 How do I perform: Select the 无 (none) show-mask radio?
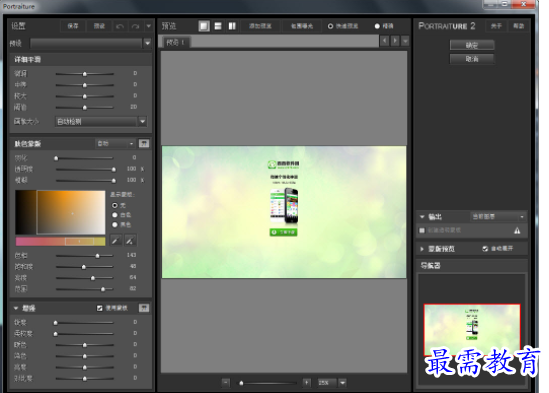[x=114, y=205]
